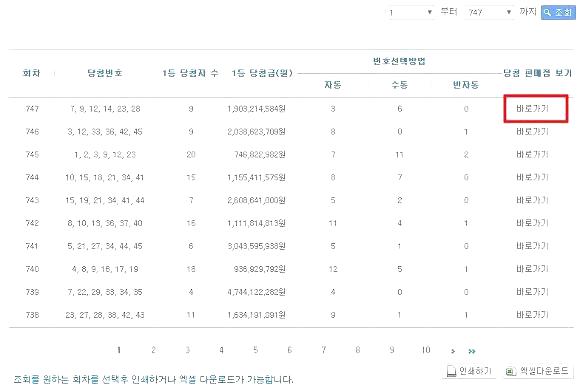Go to page 9 of results
Viewport: 580px width, 388px height.
coord(392,350)
